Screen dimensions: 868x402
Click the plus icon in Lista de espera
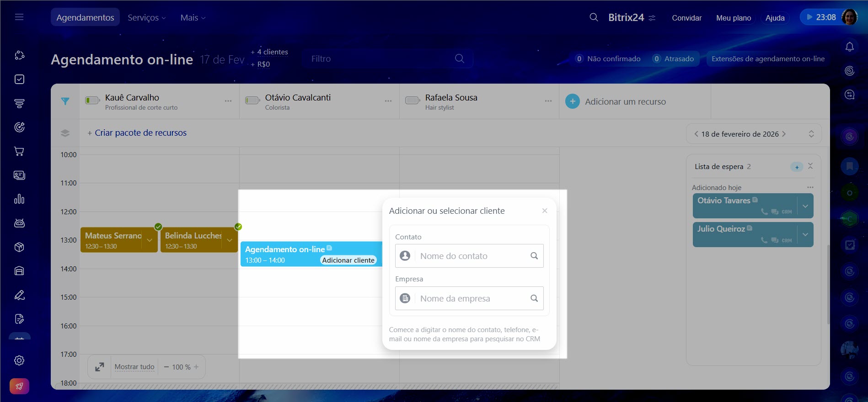[x=797, y=167]
